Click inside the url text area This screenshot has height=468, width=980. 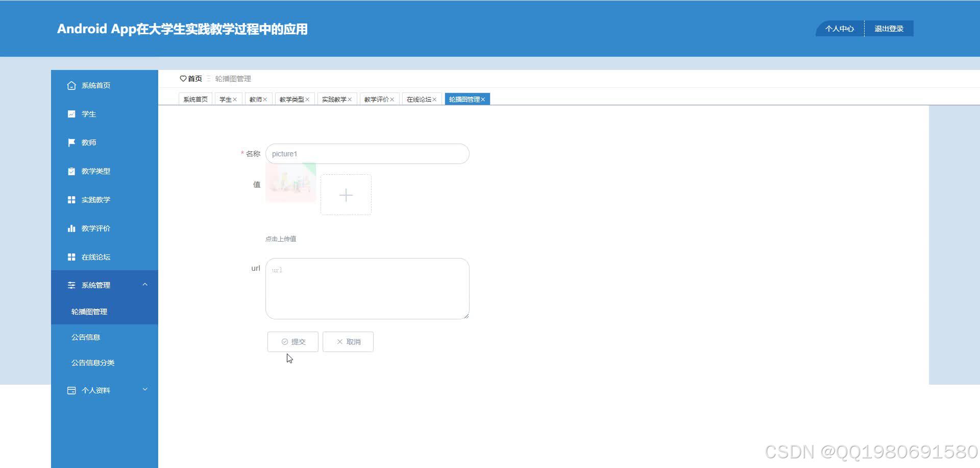coord(366,288)
